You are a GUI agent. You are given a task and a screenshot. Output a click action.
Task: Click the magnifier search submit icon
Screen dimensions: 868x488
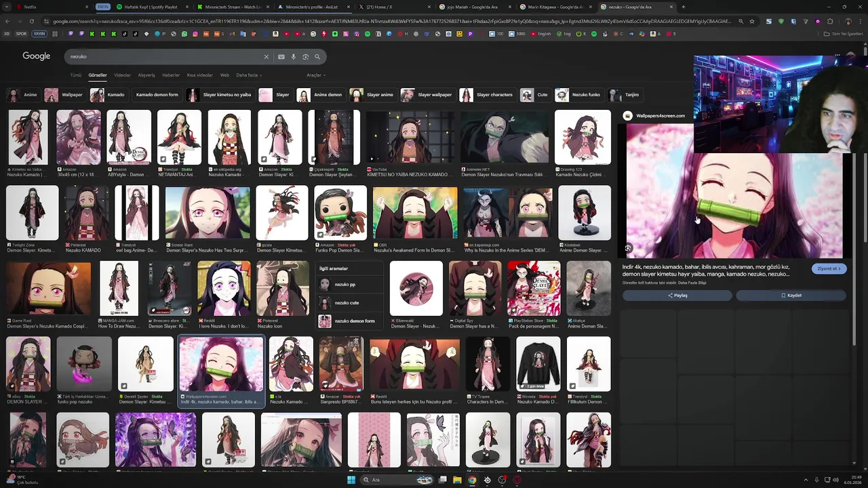click(317, 57)
